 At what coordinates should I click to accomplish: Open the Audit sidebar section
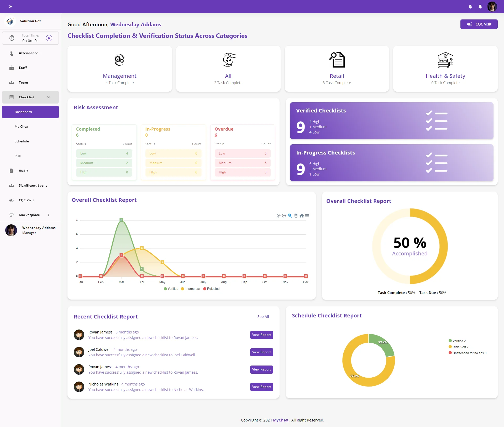click(23, 171)
